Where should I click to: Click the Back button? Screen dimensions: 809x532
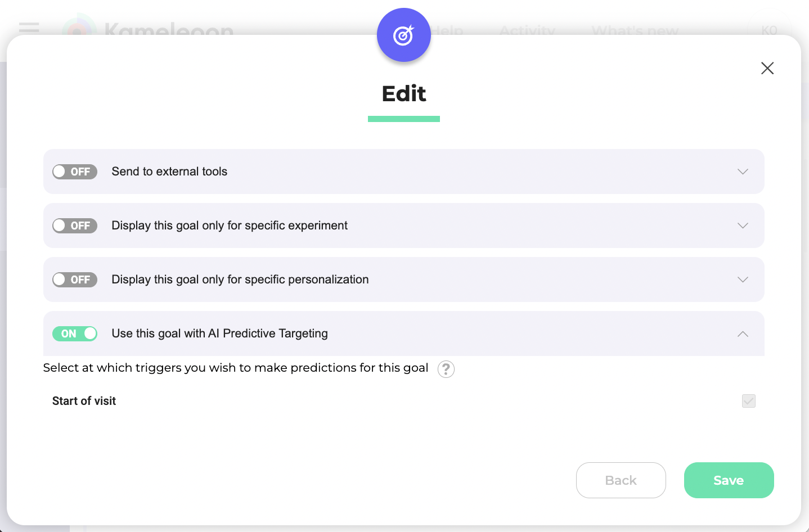(621, 480)
